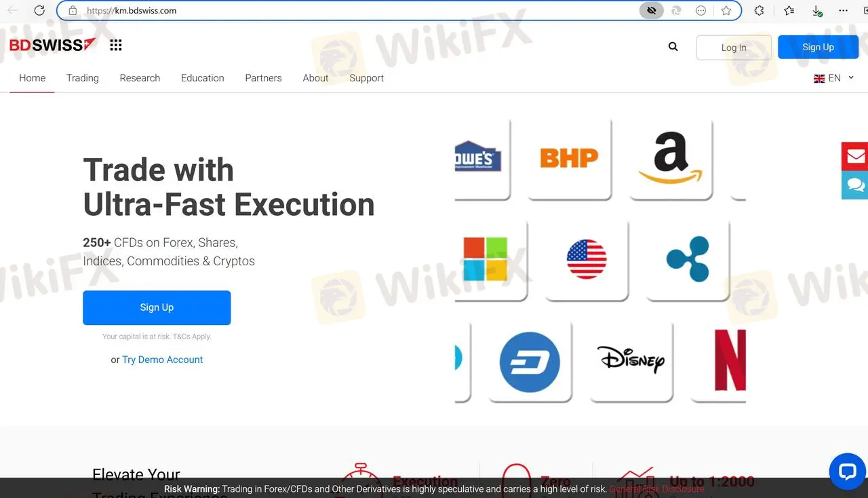868x498 pixels.
Task: Select the Ripple logo tile
Action: pyautogui.click(x=687, y=259)
